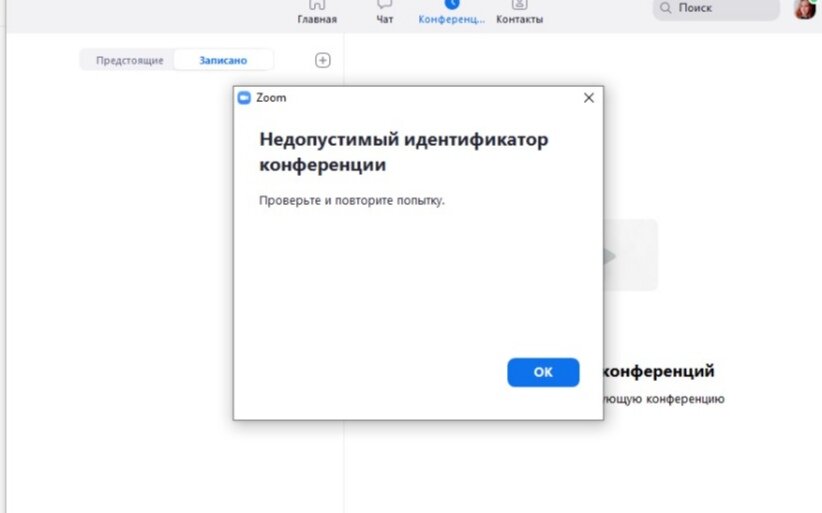
Task: Open the Главная home tab
Action: tap(317, 13)
